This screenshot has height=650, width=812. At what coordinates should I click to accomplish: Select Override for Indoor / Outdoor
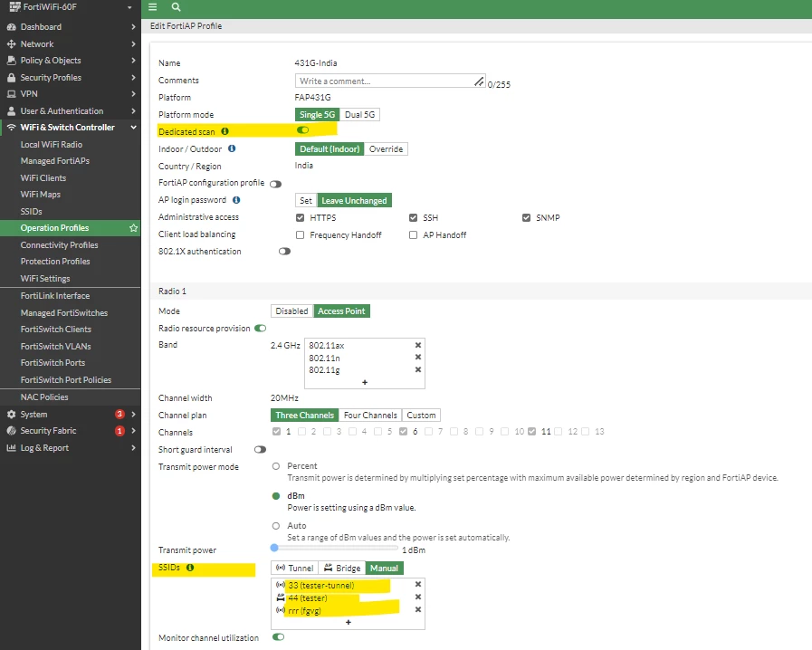coord(386,149)
